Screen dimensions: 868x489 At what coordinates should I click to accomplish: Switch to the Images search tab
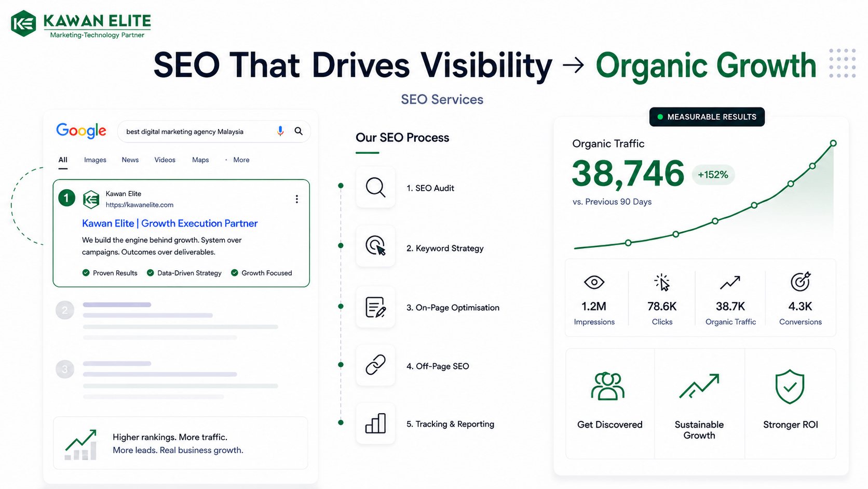95,160
